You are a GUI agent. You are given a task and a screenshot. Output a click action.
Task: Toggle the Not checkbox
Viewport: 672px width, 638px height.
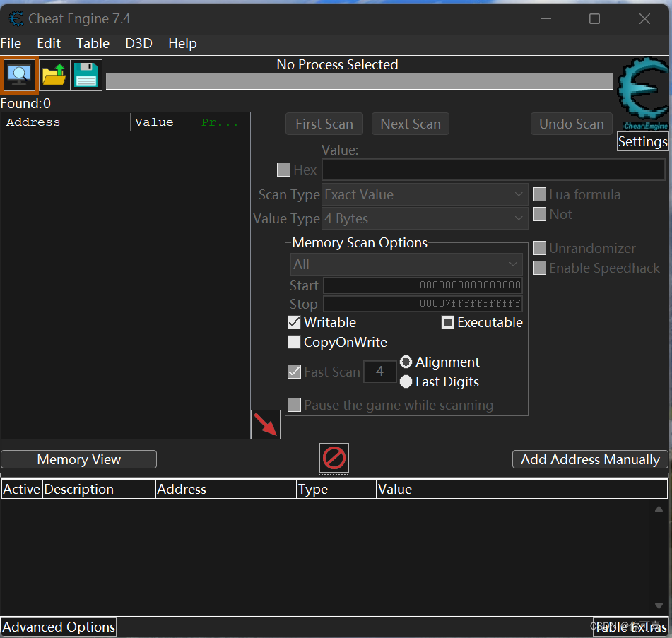pos(539,214)
